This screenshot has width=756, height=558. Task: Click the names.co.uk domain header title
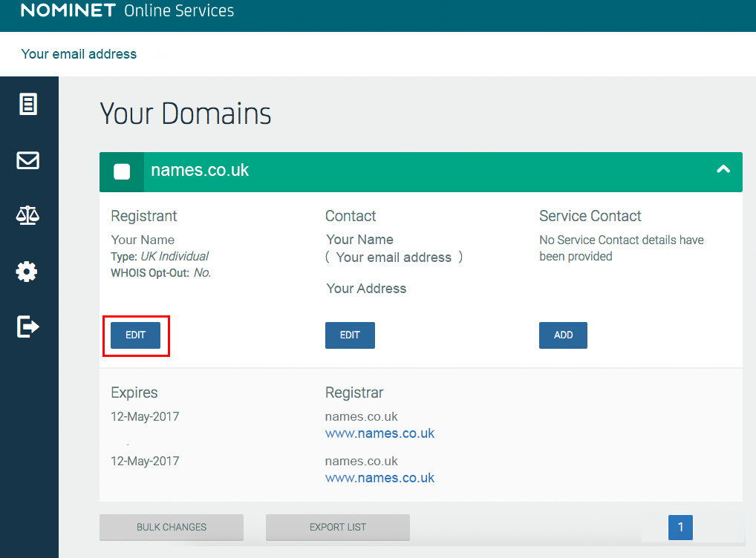[x=200, y=170]
